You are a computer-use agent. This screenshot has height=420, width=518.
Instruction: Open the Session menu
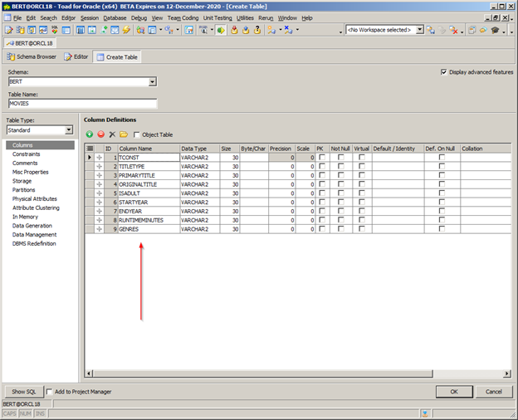90,17
